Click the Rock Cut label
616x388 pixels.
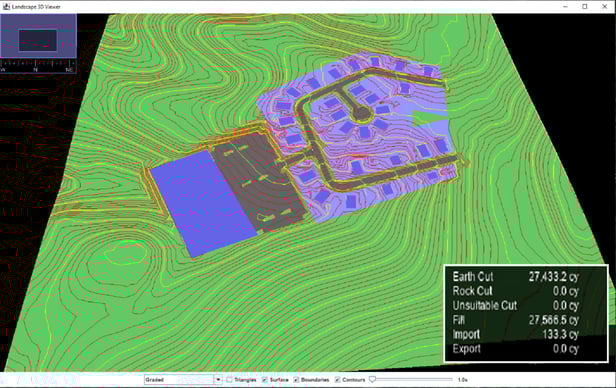(x=472, y=291)
